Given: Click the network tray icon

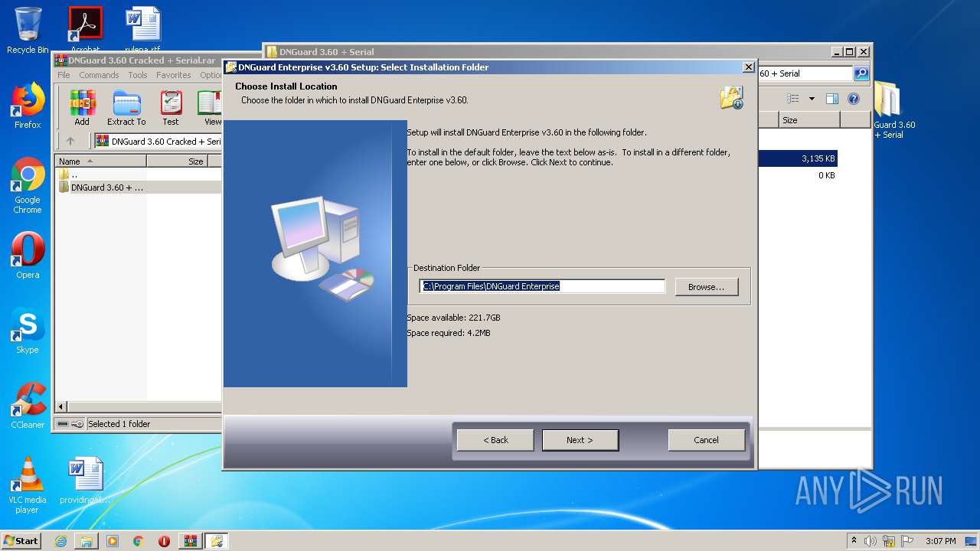Looking at the screenshot, I should 889,541.
